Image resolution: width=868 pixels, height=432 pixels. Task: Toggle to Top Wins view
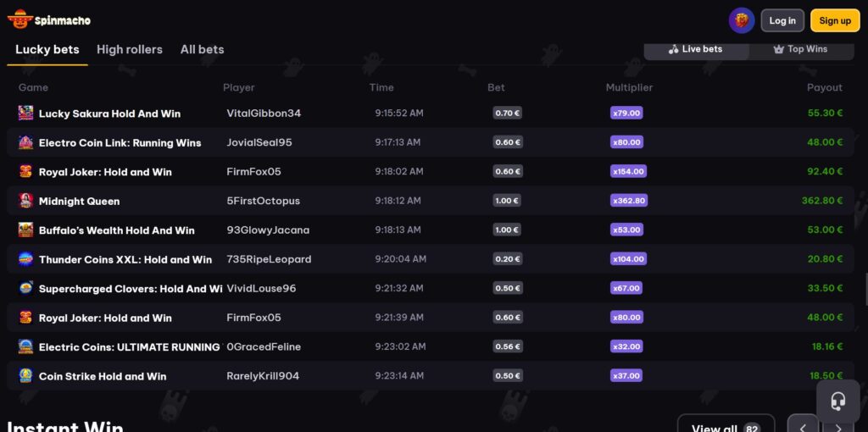[x=800, y=49]
